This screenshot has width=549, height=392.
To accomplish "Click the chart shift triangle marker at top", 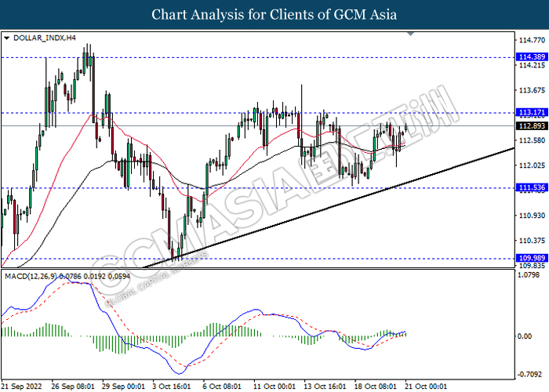I will 411,34.
